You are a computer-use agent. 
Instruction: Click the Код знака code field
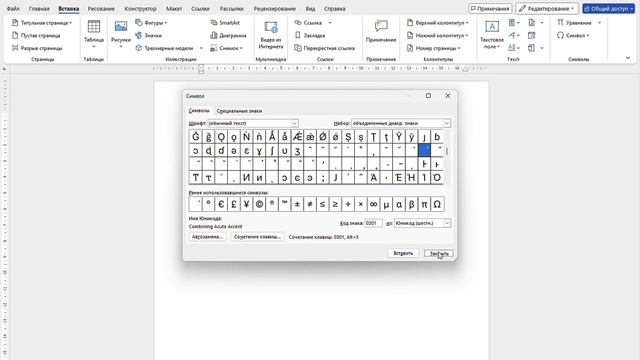(373, 223)
